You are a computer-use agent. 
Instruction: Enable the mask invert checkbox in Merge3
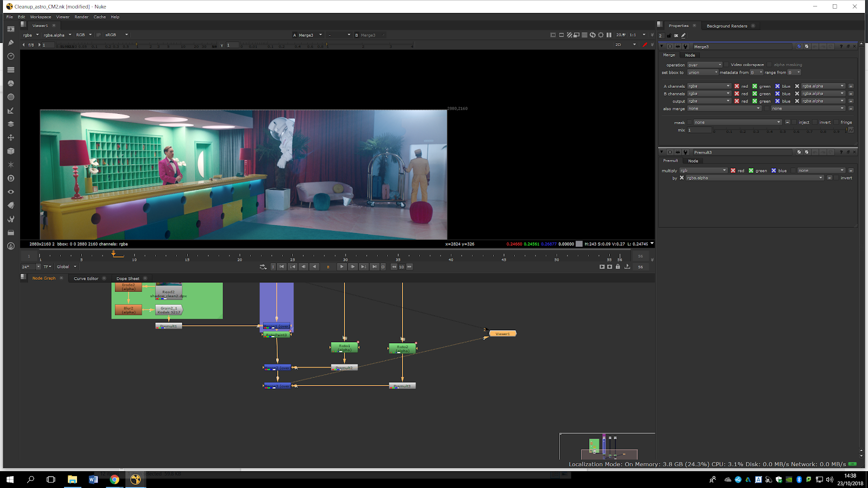point(815,123)
